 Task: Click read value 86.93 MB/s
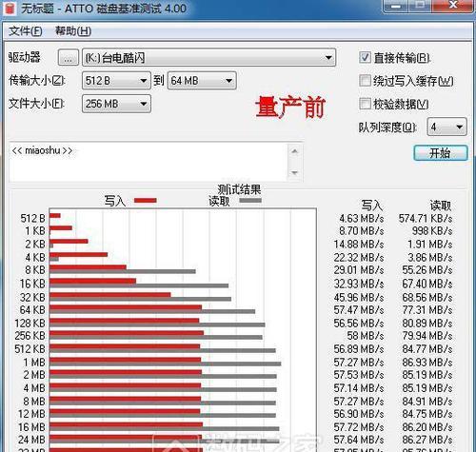point(427,363)
